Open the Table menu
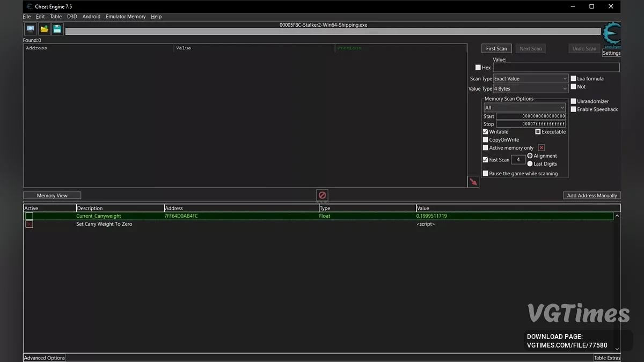644x362 pixels. [56, 17]
